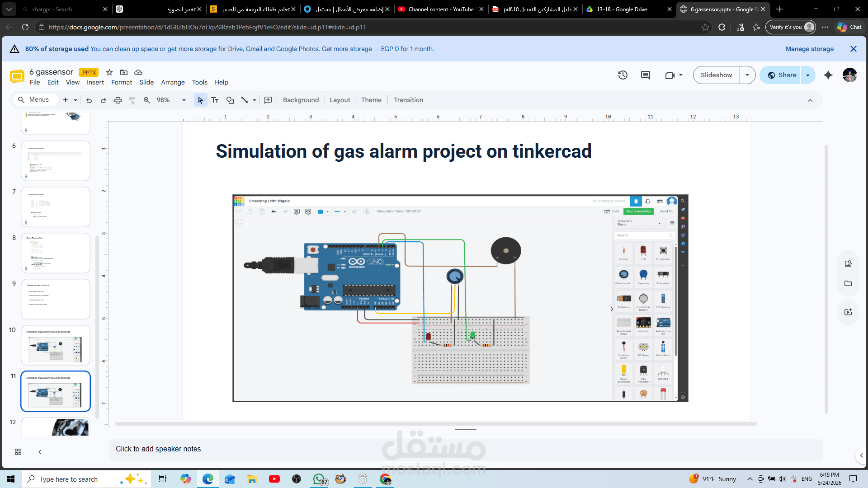Open the File menu
The width and height of the screenshot is (868, 488).
coord(35,82)
